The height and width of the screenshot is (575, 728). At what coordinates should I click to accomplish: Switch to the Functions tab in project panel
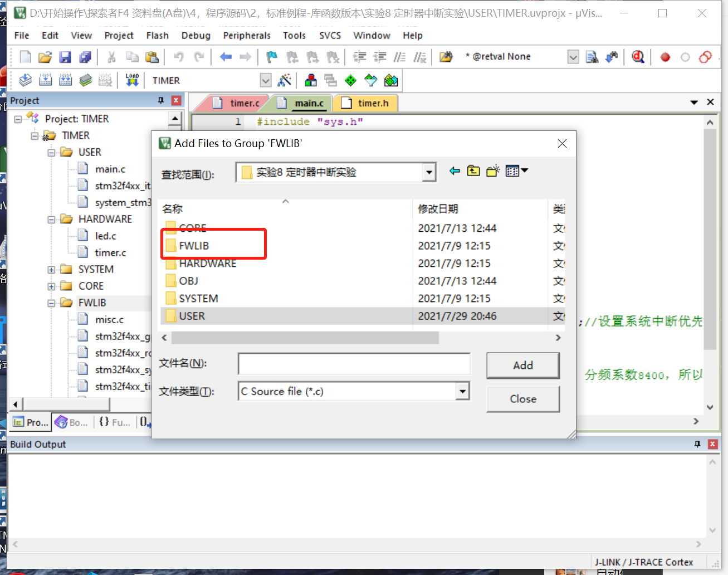click(x=114, y=422)
